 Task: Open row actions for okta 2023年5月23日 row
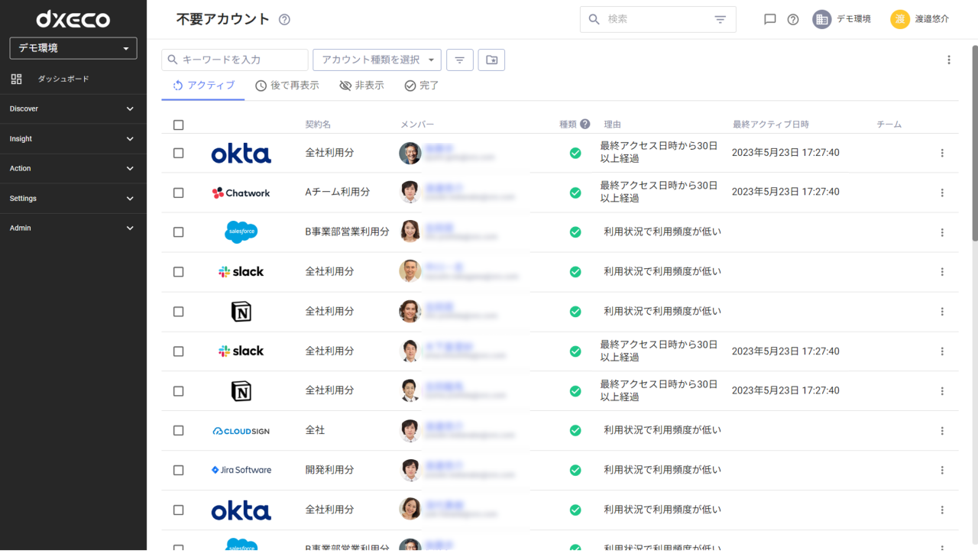tap(942, 153)
